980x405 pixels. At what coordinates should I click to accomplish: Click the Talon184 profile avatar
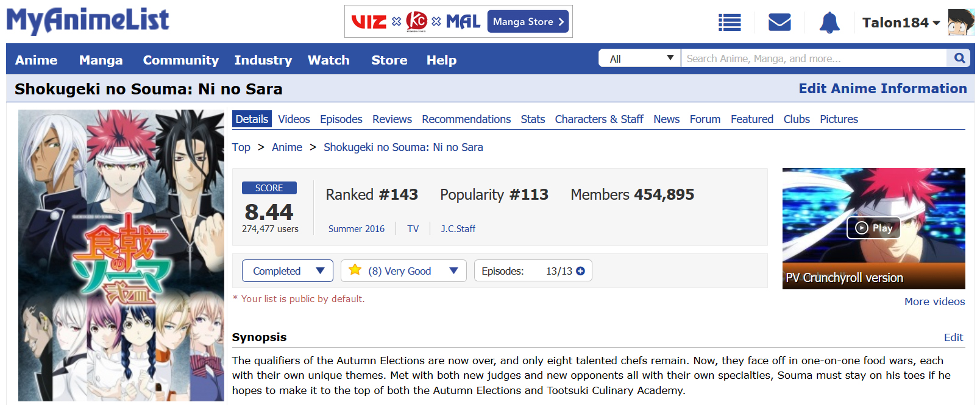[961, 23]
